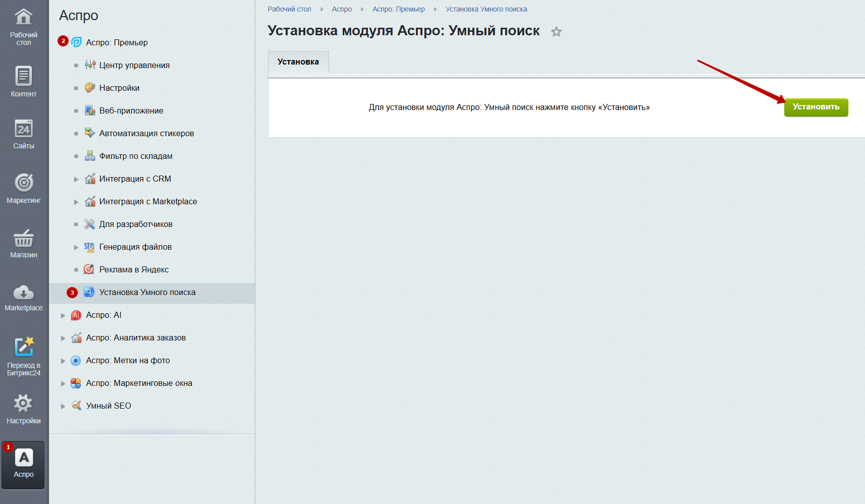Image resolution: width=865 pixels, height=504 pixels.
Task: Open the Сайты calendar icon
Action: (x=24, y=129)
